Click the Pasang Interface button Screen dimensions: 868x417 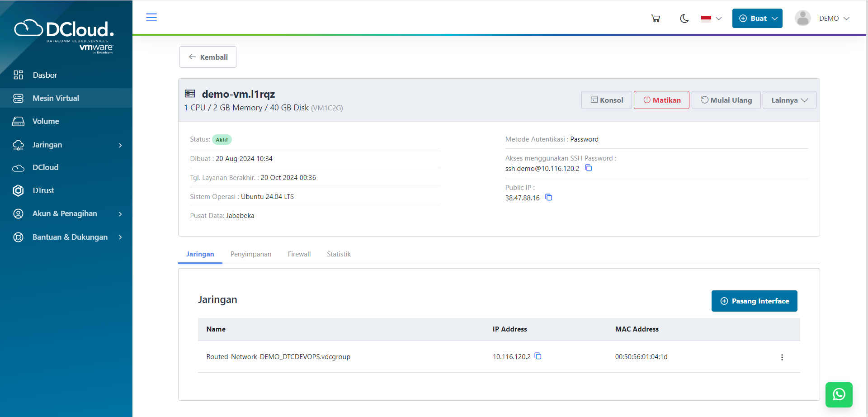click(754, 301)
